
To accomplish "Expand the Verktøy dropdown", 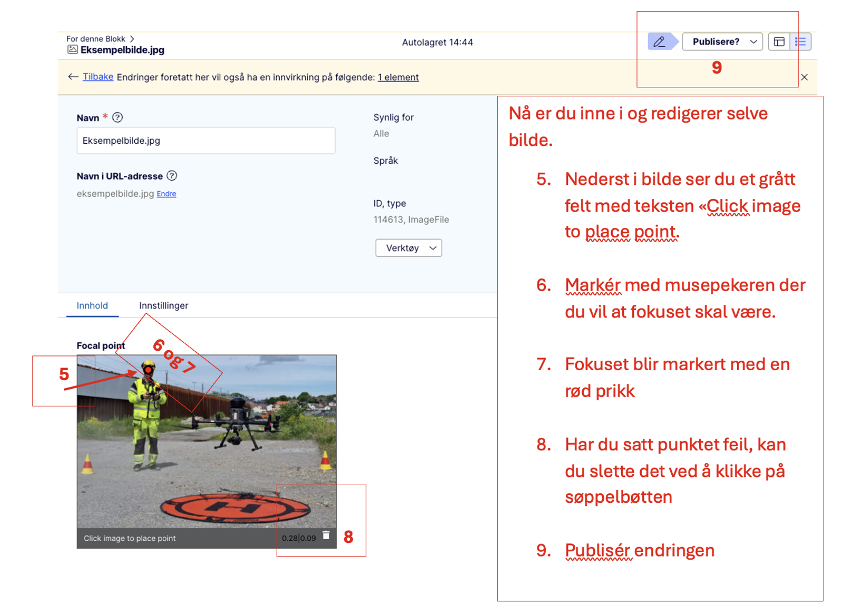I will (408, 248).
